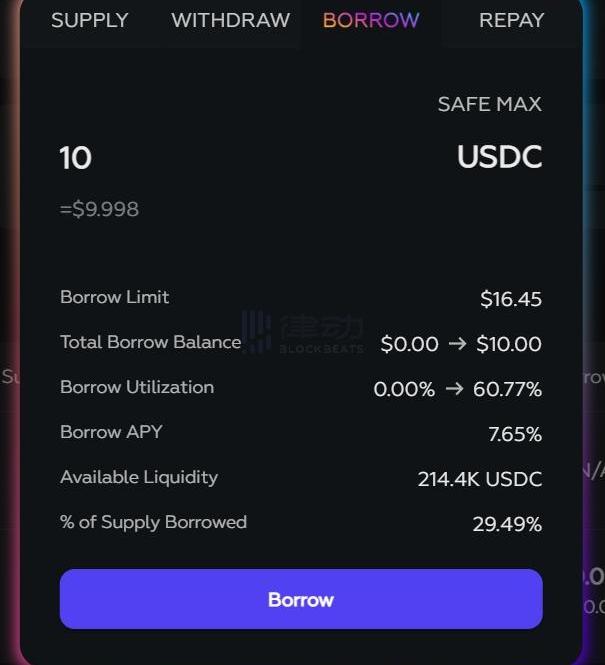
Task: Click the 214.4K USDC liquidity value
Action: (480, 479)
